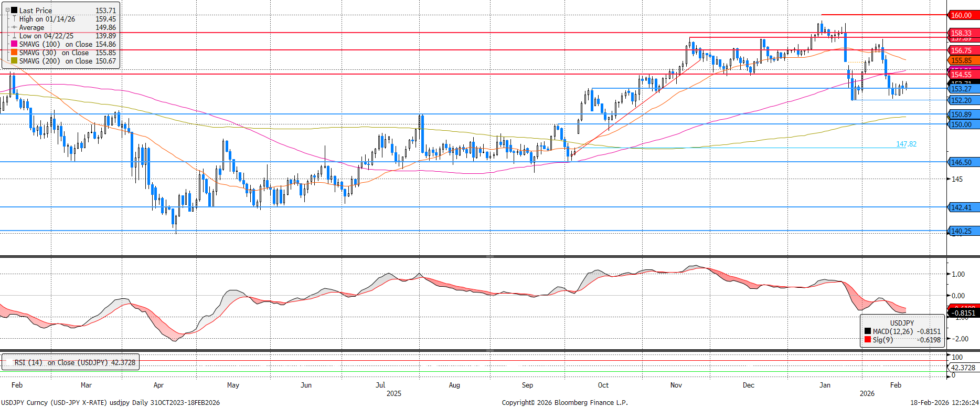Select the Average marker icon in legend
This screenshot has height=407, width=980.
click(14, 27)
